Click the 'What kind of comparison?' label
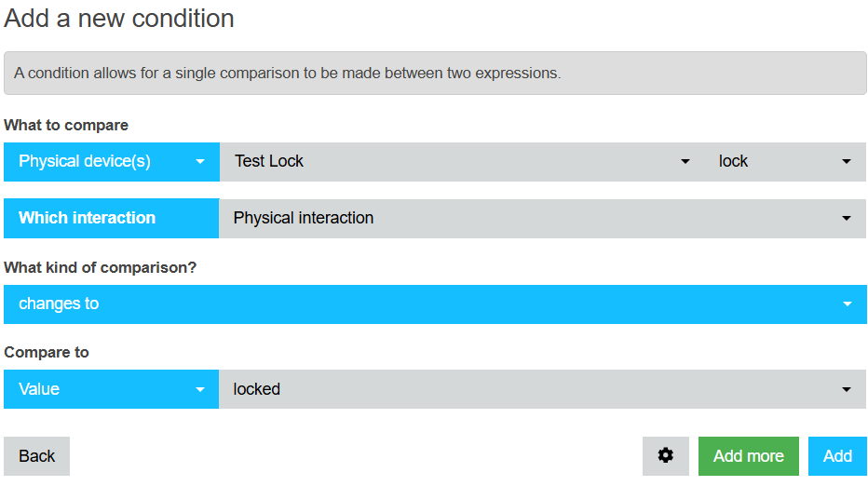868x486 pixels. click(101, 267)
